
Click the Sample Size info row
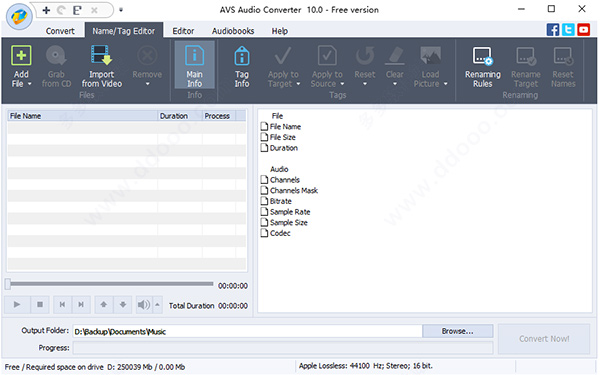pos(284,223)
